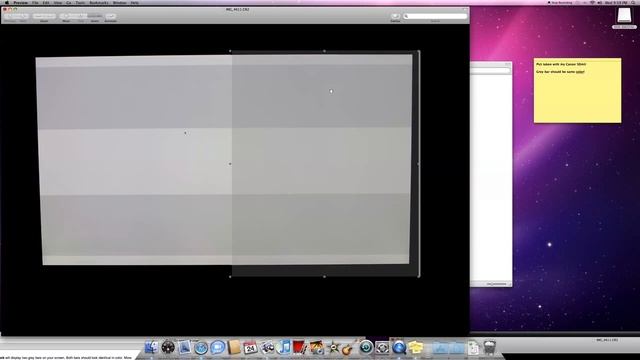
Task: Open Spotlight search magnifier in menu bar
Action: (634, 2)
